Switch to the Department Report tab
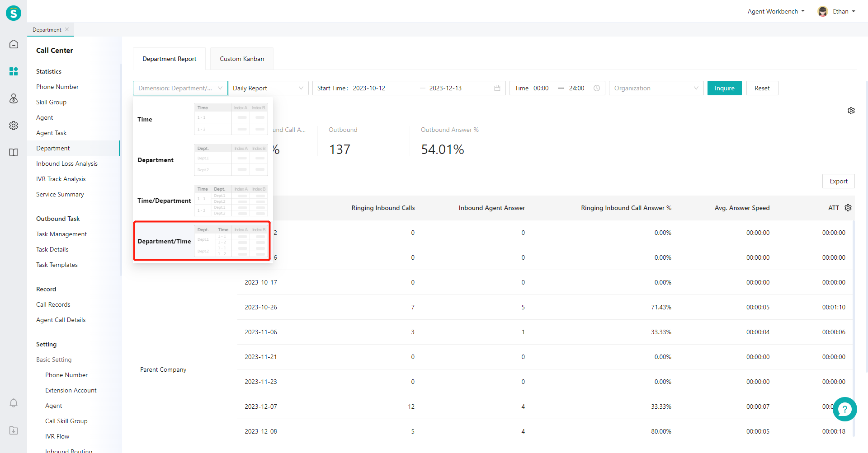This screenshot has height=453, width=868. (x=169, y=59)
